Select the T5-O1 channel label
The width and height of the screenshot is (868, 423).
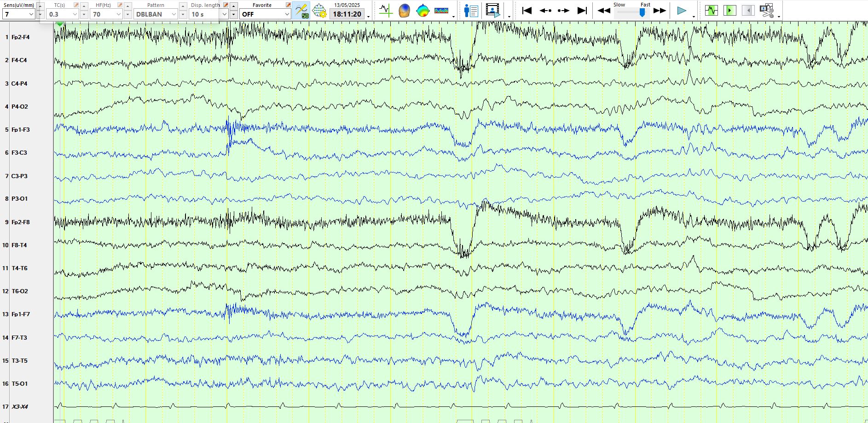coord(19,384)
